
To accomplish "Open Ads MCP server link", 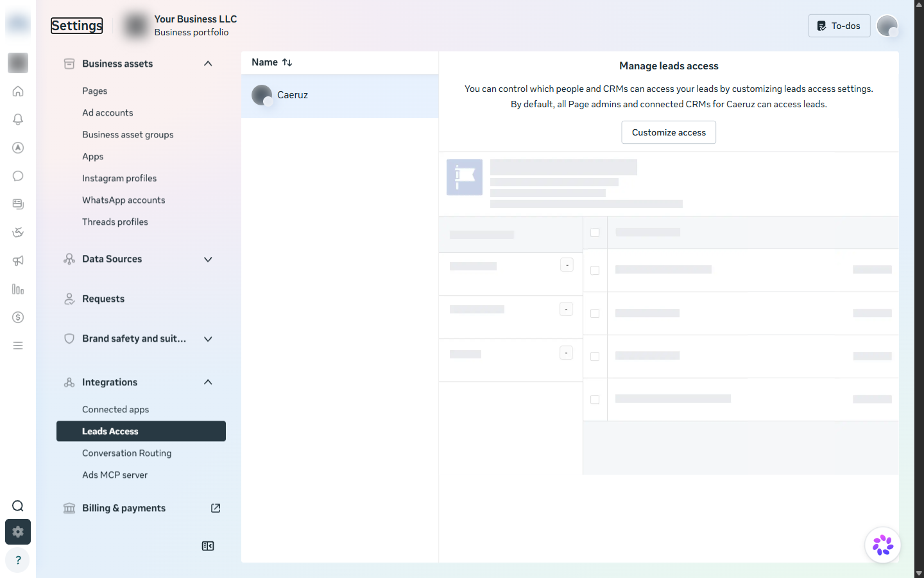I will pyautogui.click(x=115, y=475).
